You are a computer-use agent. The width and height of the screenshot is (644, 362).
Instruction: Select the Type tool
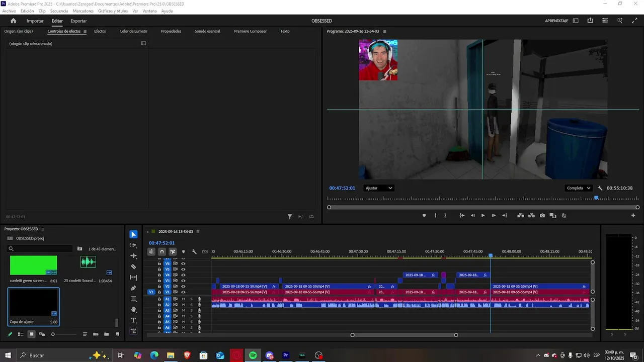[x=133, y=320]
